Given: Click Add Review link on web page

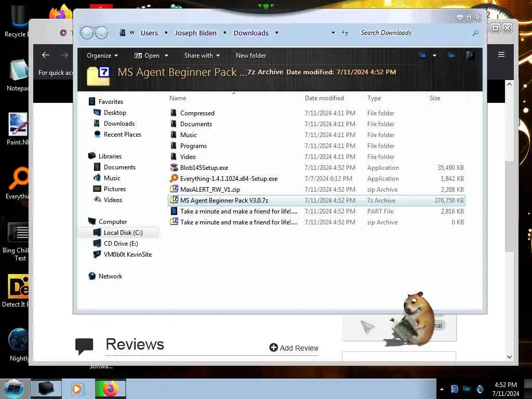Looking at the screenshot, I should tap(294, 348).
